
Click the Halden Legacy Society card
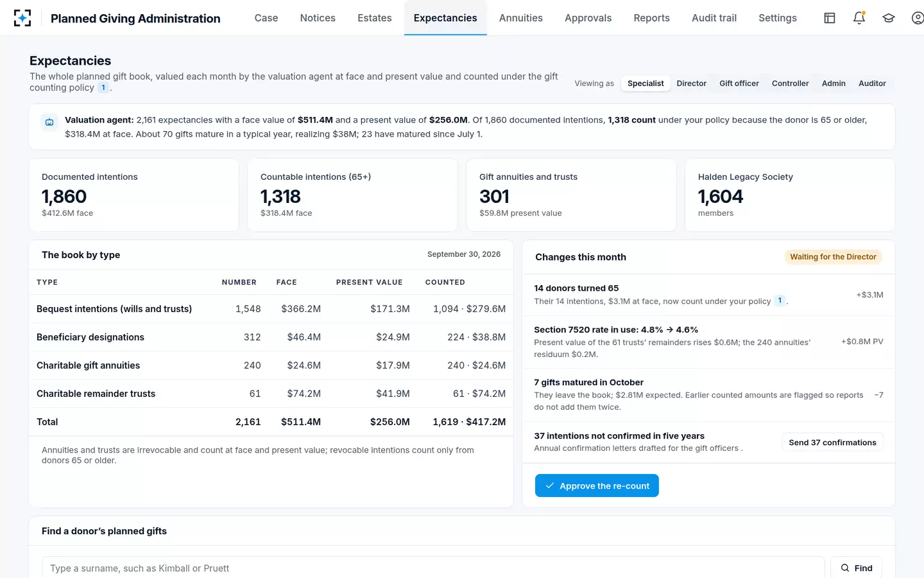point(790,195)
